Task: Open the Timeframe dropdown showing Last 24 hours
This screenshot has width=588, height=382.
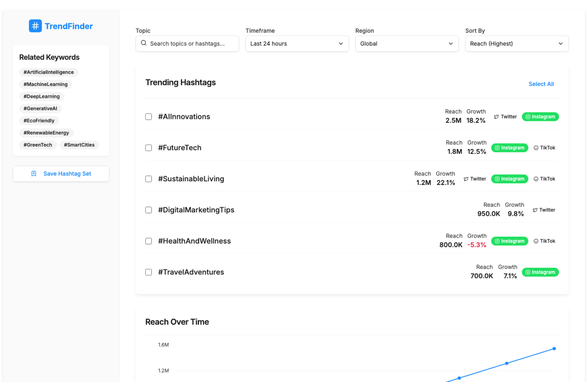Action: click(297, 43)
